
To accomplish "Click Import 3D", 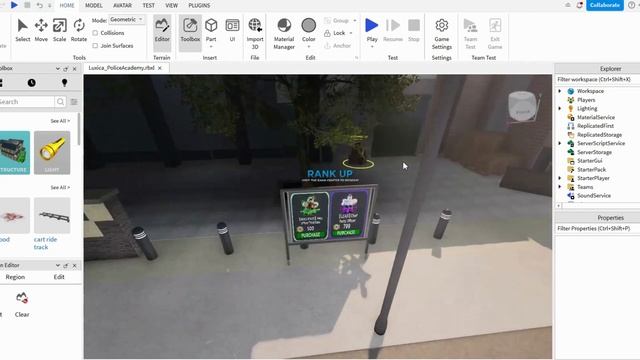I will [x=255, y=33].
